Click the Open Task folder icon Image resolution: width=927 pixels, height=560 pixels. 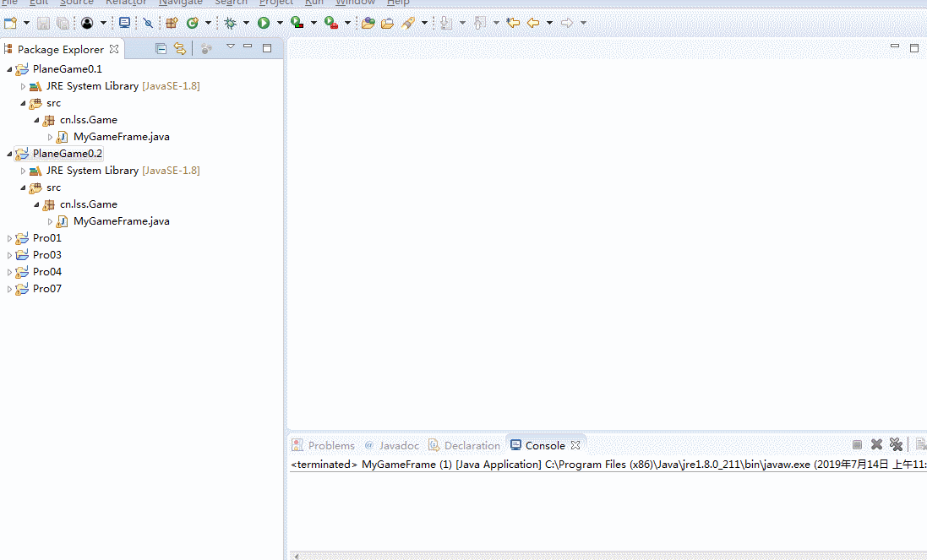tap(387, 23)
